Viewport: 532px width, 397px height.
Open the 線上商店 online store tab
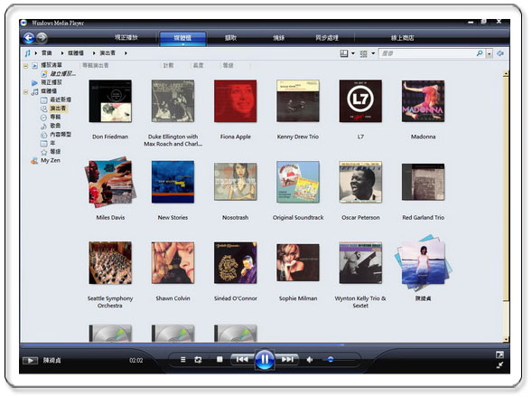click(403, 38)
